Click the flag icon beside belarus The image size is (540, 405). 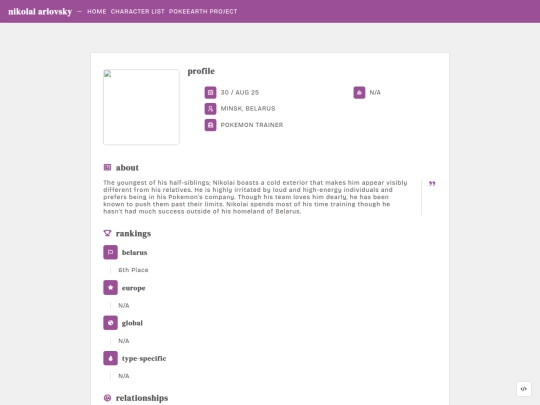(110, 252)
